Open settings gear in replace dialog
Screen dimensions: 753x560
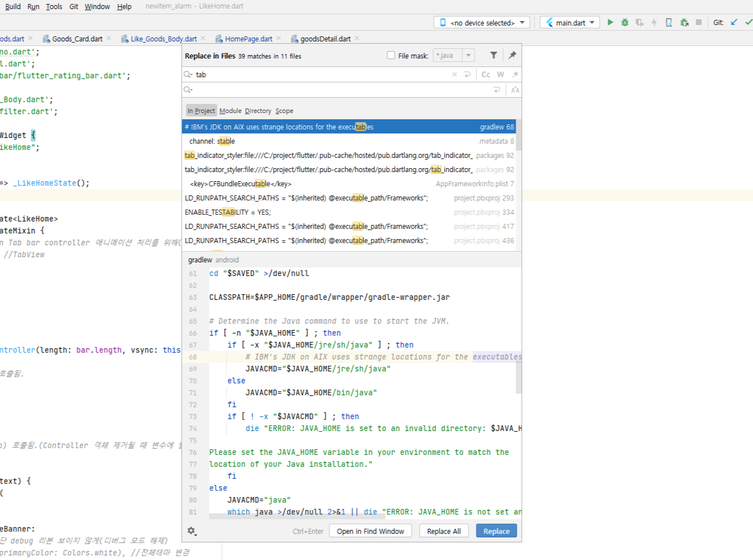(191, 531)
